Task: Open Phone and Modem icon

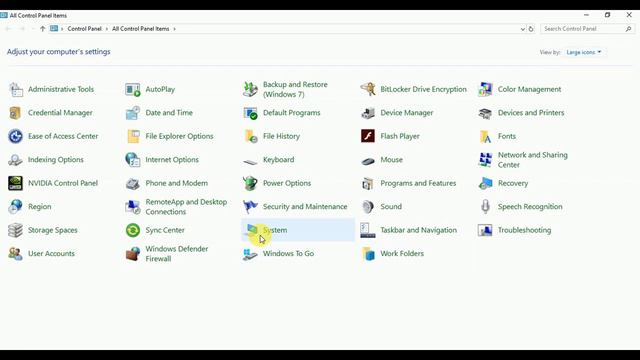Action: tap(133, 183)
